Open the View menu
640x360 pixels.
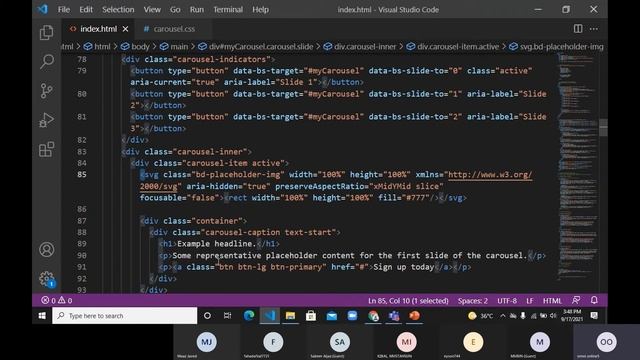[x=152, y=9]
